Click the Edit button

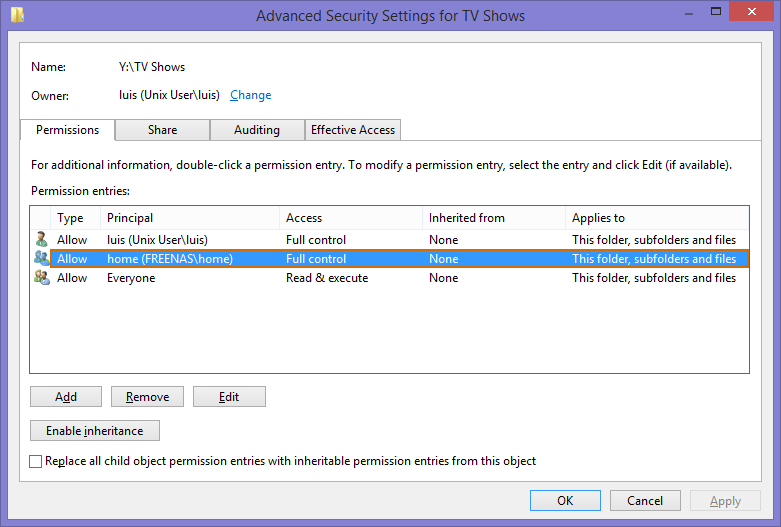pos(229,397)
